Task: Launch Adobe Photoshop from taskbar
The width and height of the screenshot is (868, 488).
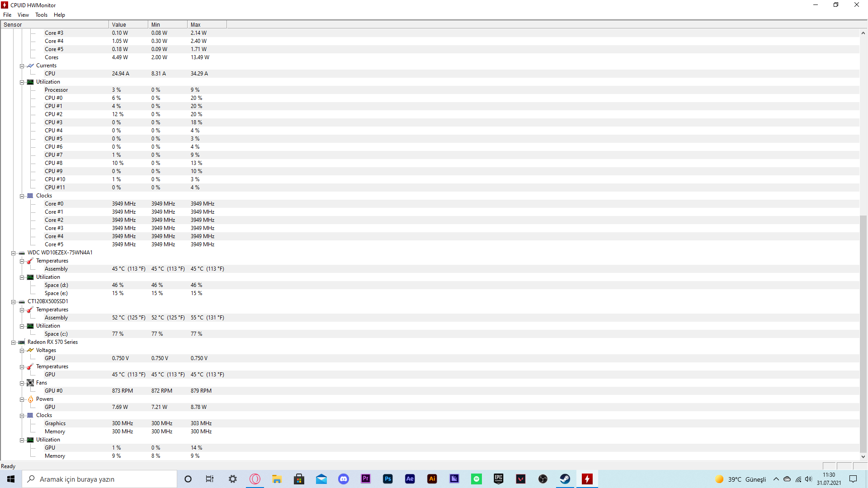Action: (388, 479)
